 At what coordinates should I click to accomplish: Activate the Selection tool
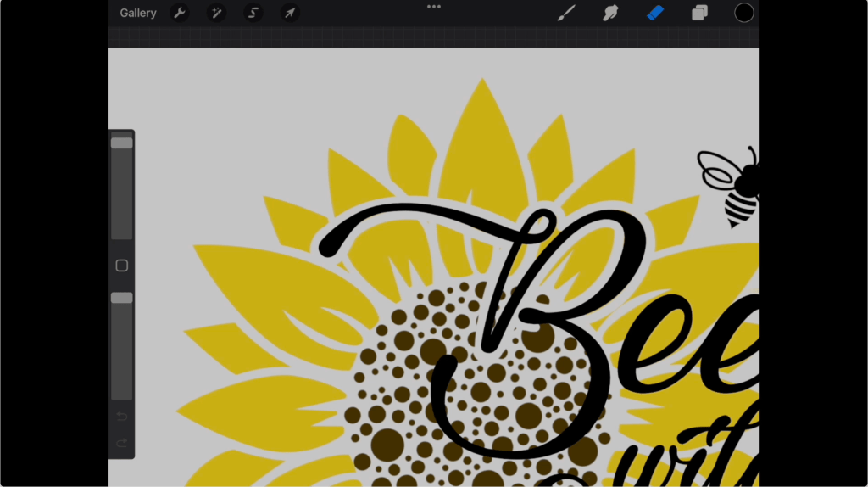(253, 13)
